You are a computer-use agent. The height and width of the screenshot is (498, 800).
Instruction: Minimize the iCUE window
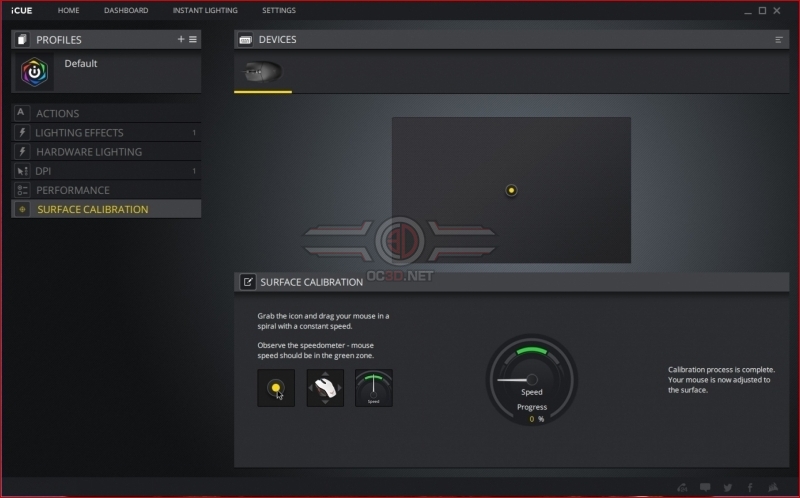pos(747,11)
